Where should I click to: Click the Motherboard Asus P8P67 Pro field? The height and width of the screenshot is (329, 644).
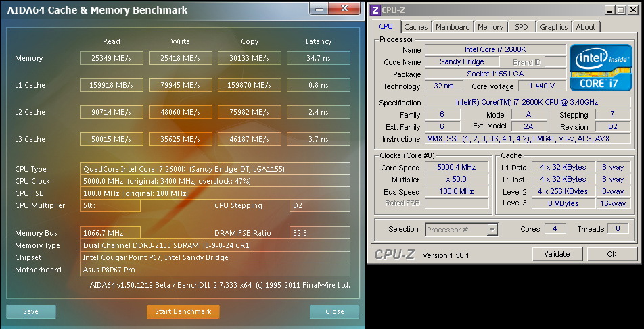point(215,270)
